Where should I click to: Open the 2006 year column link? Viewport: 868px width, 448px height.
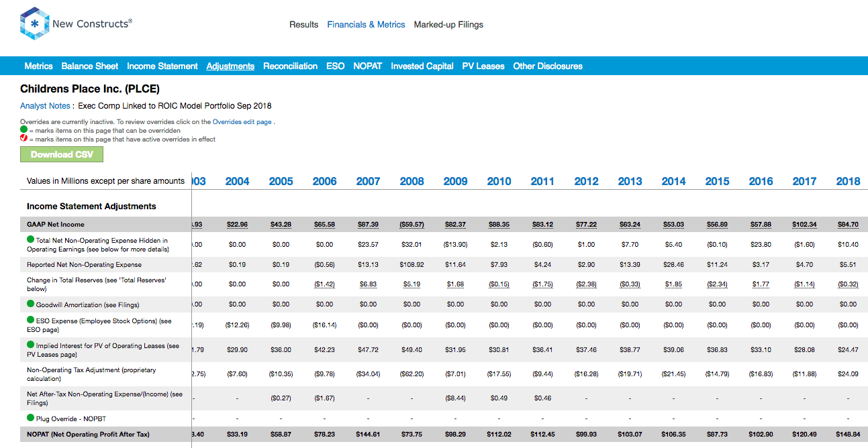tap(324, 181)
